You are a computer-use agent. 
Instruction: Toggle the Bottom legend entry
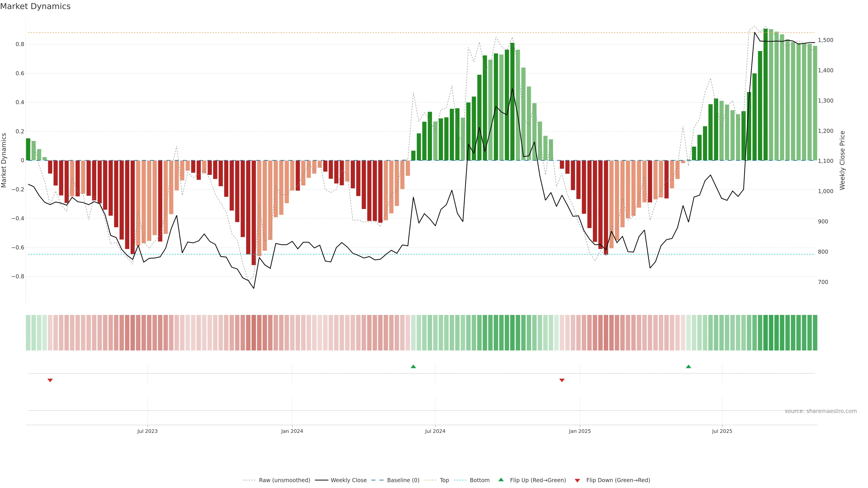(479, 480)
